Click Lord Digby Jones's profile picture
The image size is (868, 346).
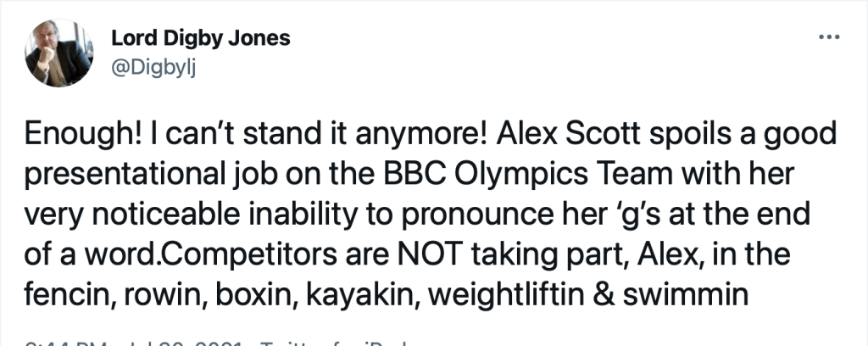point(58,53)
